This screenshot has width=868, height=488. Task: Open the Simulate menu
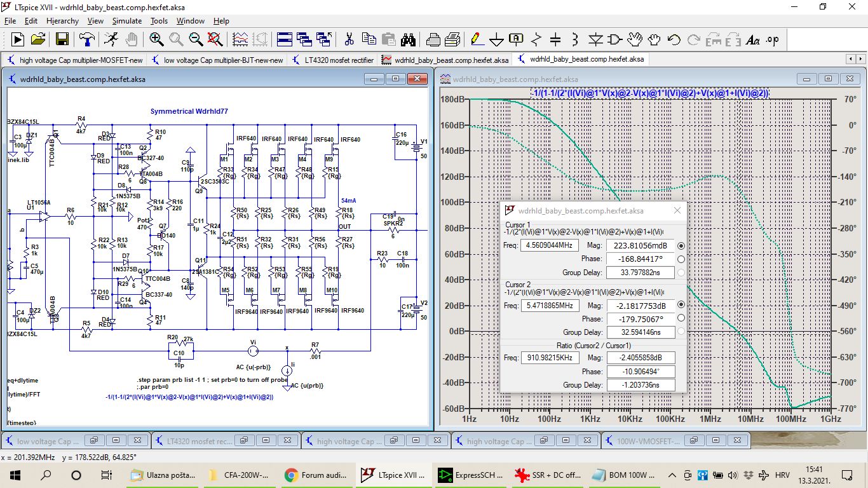tap(127, 21)
